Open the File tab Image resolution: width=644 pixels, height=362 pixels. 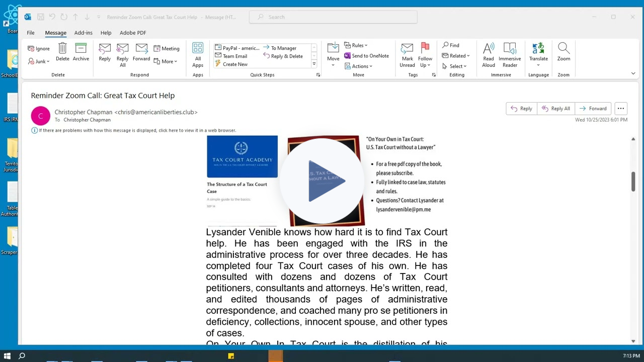coord(31,33)
